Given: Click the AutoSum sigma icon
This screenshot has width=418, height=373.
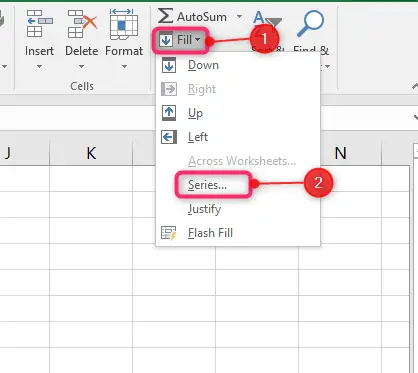Looking at the screenshot, I should (165, 16).
